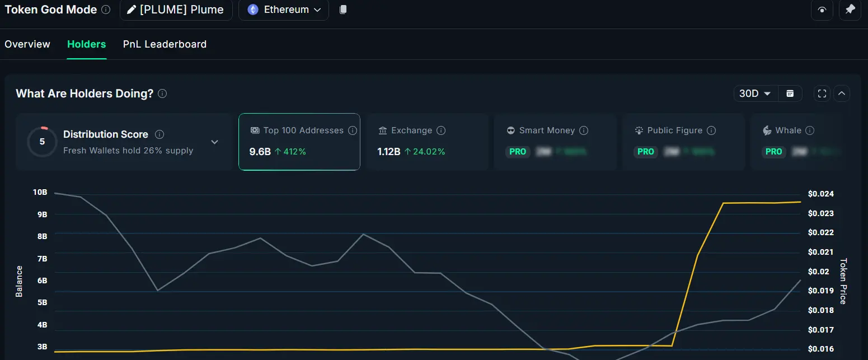This screenshot has width=868, height=360.
Task: Open the PnL Leaderboard tab
Action: (165, 44)
